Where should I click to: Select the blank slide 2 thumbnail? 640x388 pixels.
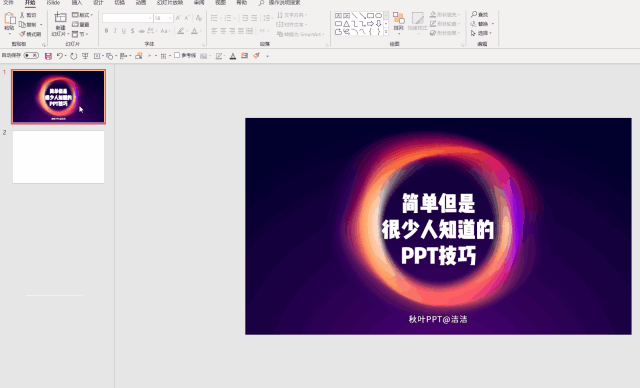coord(58,157)
